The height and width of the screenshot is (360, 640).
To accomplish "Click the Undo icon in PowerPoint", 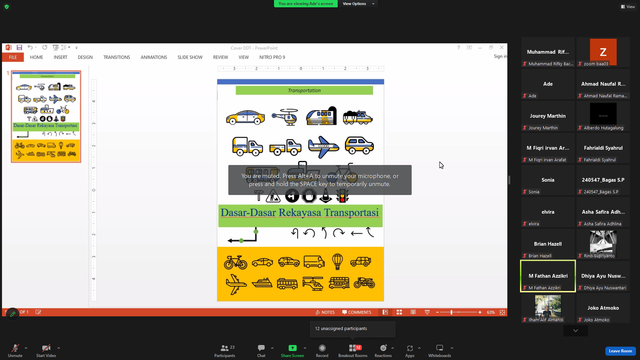I will (30, 48).
